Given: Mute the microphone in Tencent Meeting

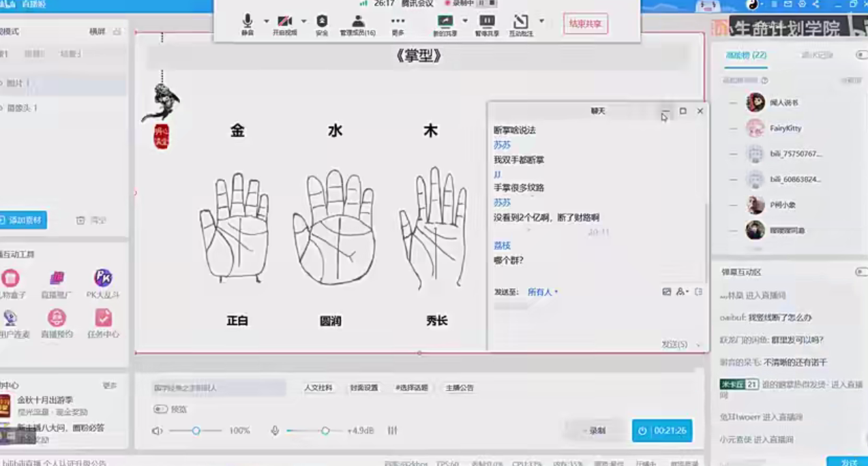Looking at the screenshot, I should 248,22.
